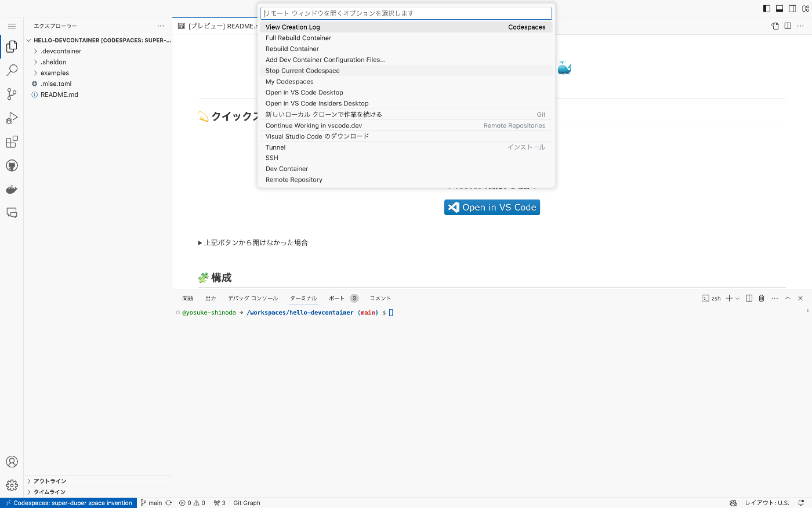Open the Accounts icon in the activity bar
The height and width of the screenshot is (508, 812).
coord(12,462)
